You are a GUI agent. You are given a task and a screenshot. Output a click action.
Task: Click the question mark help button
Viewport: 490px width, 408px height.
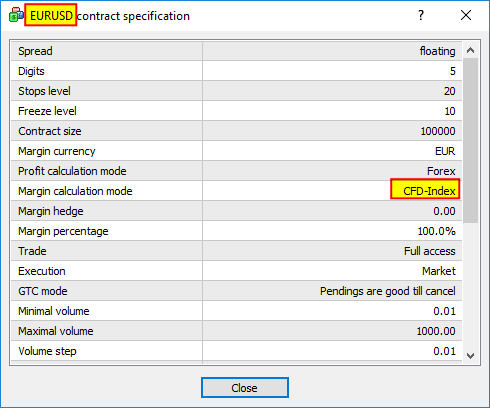421,15
